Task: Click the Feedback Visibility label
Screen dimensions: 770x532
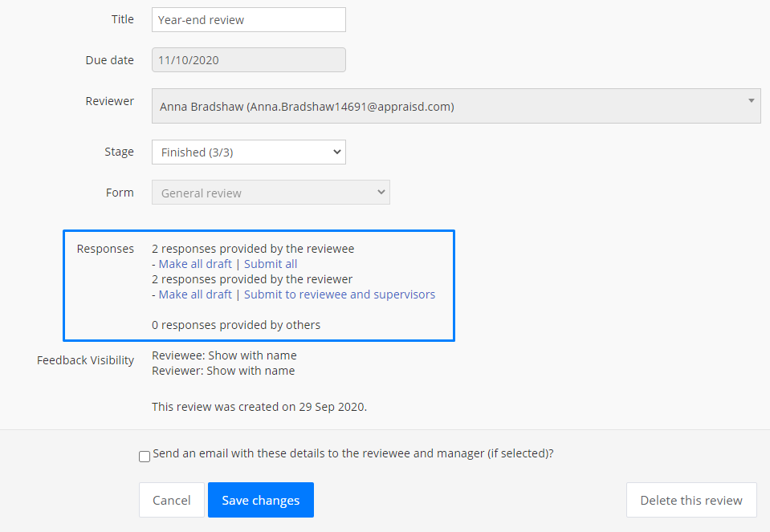Action: [85, 360]
